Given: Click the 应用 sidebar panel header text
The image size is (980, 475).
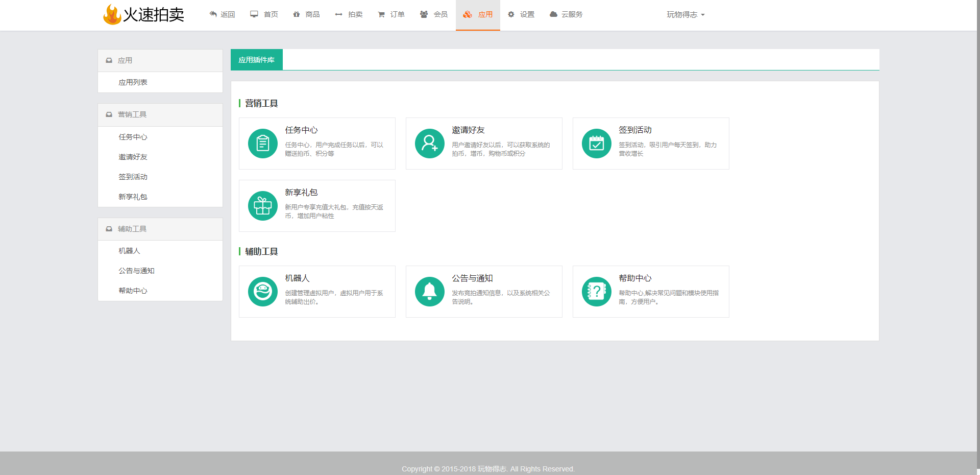Looking at the screenshot, I should (125, 60).
